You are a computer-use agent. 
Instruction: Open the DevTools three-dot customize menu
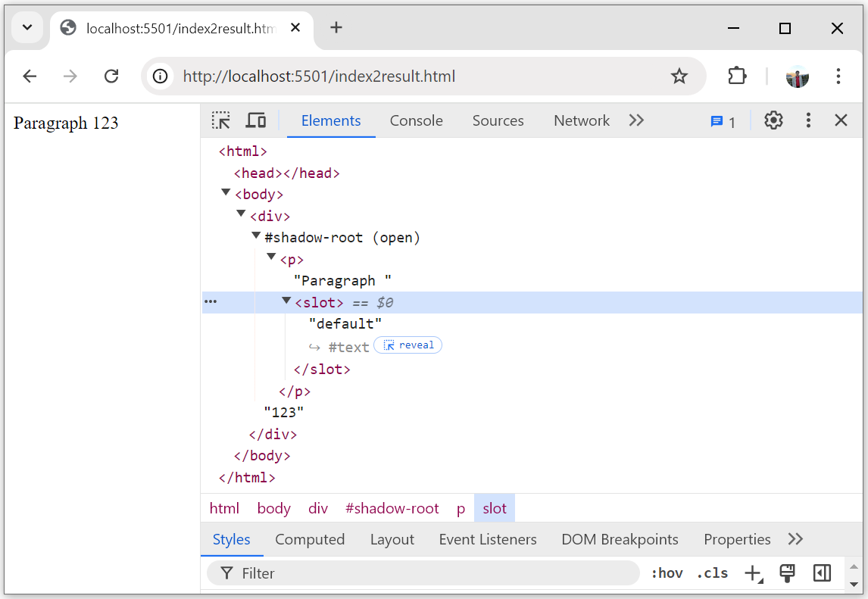click(807, 120)
